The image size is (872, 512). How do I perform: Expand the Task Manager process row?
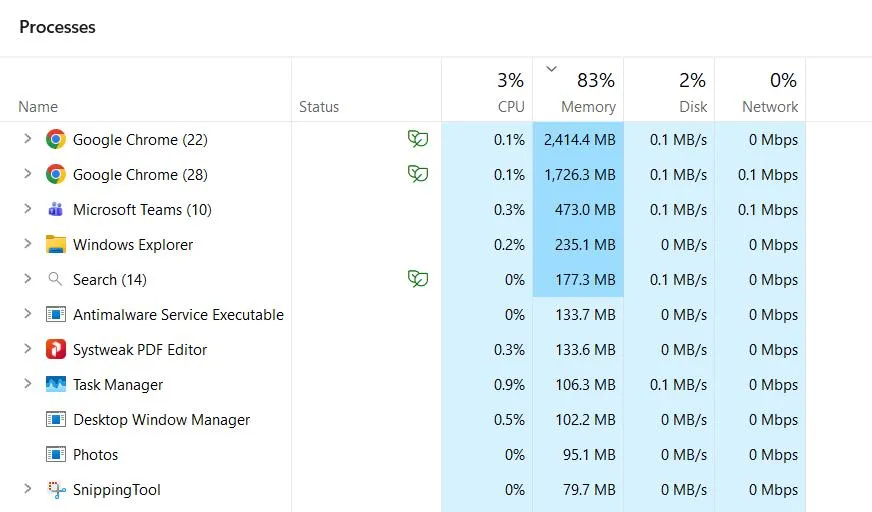point(27,384)
